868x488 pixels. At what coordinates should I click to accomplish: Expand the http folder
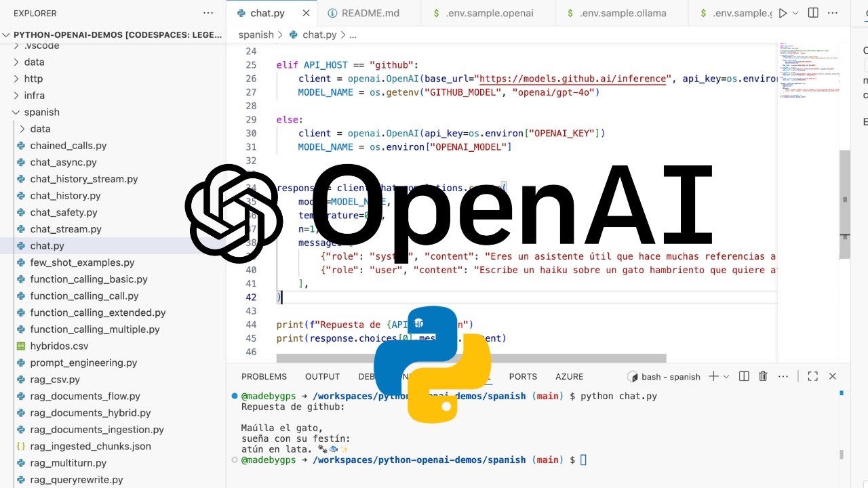[x=113, y=79]
